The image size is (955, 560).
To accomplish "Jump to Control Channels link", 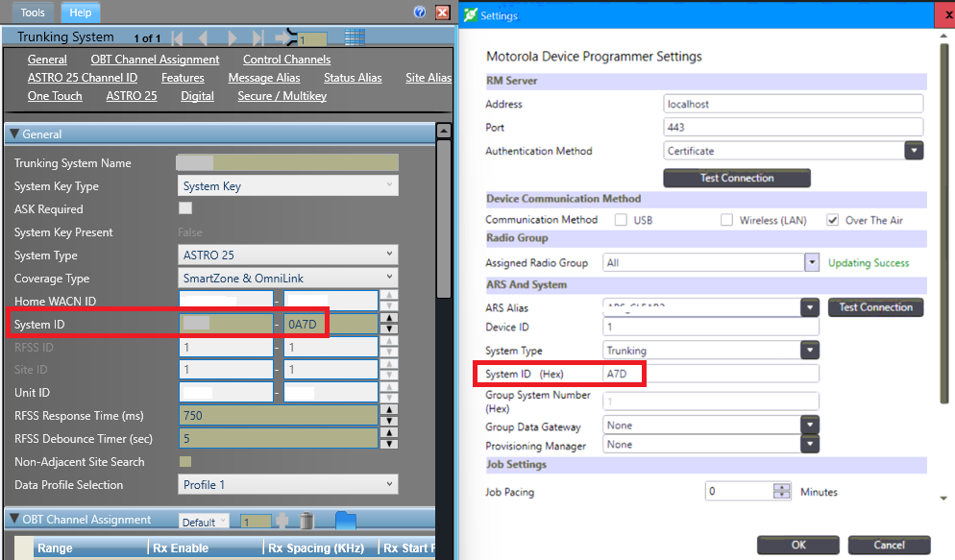I will pos(287,60).
